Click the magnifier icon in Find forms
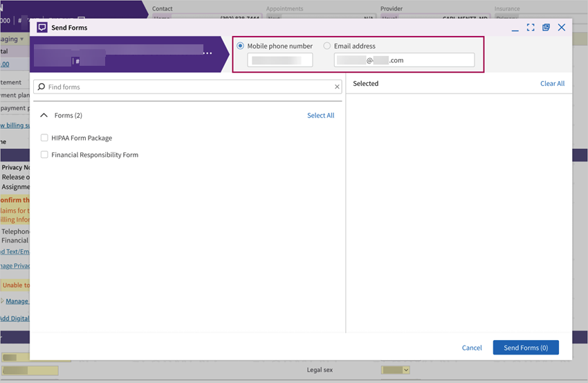This screenshot has width=588, height=383. coord(42,87)
